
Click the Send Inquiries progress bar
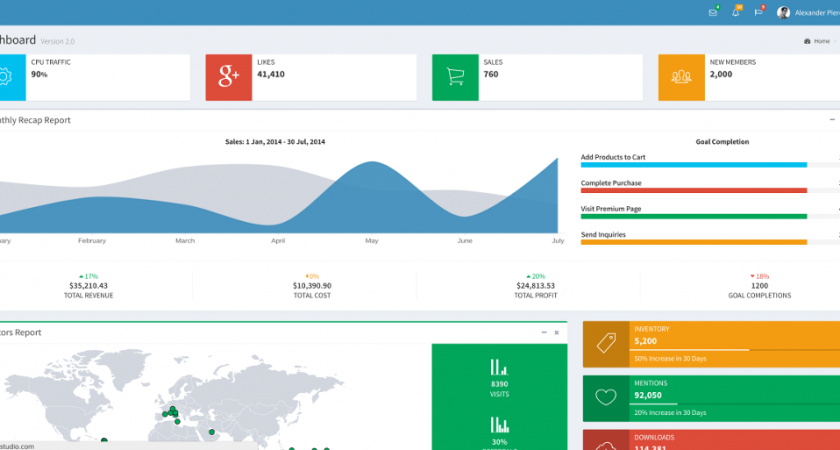[x=710, y=242]
